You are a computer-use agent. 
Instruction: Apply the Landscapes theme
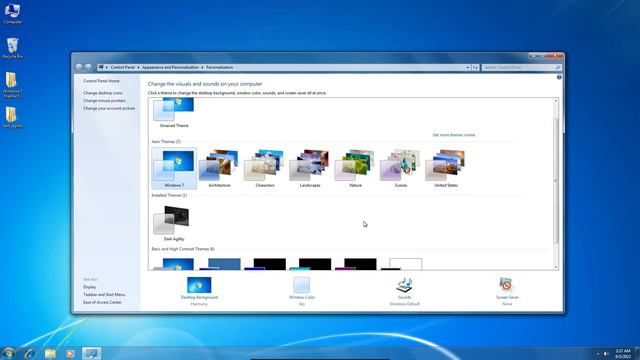click(x=310, y=168)
